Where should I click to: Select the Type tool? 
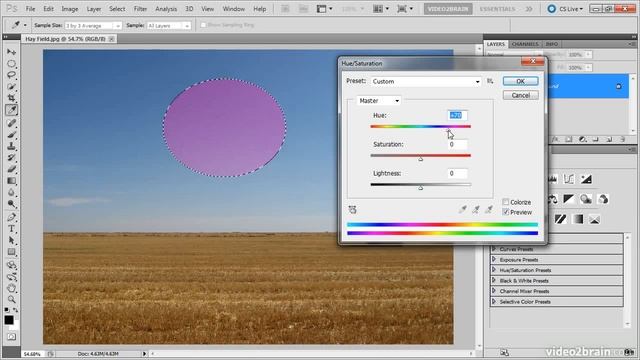11,229
